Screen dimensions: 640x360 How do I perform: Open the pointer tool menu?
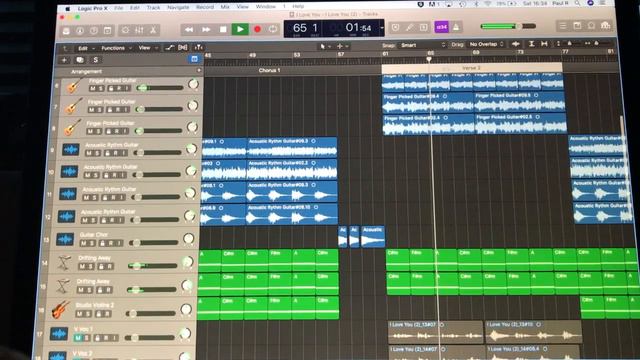pyautogui.click(x=324, y=47)
